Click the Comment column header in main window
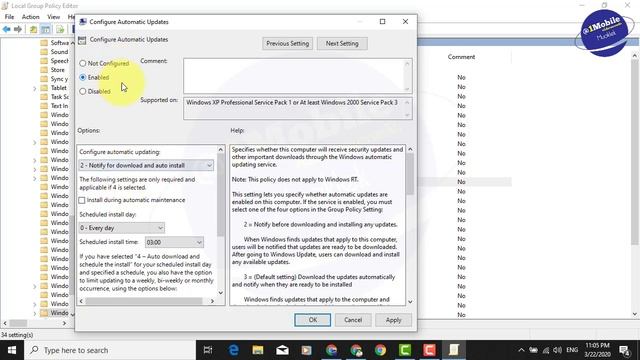The image size is (640, 360). [461, 57]
